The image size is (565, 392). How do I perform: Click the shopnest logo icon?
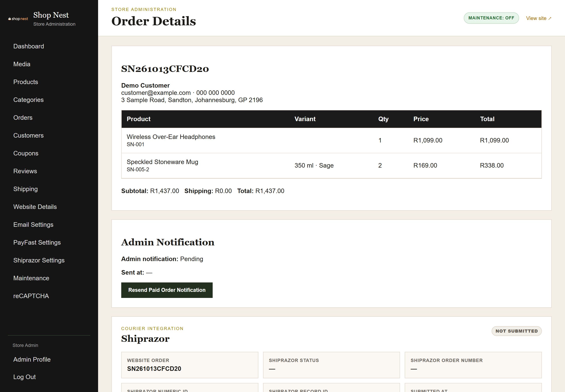18,19
